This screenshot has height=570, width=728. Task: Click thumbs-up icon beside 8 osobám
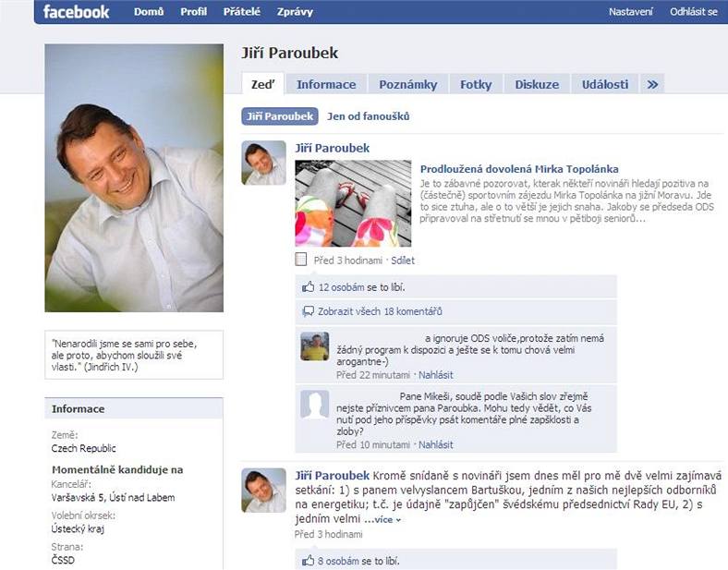(x=308, y=560)
